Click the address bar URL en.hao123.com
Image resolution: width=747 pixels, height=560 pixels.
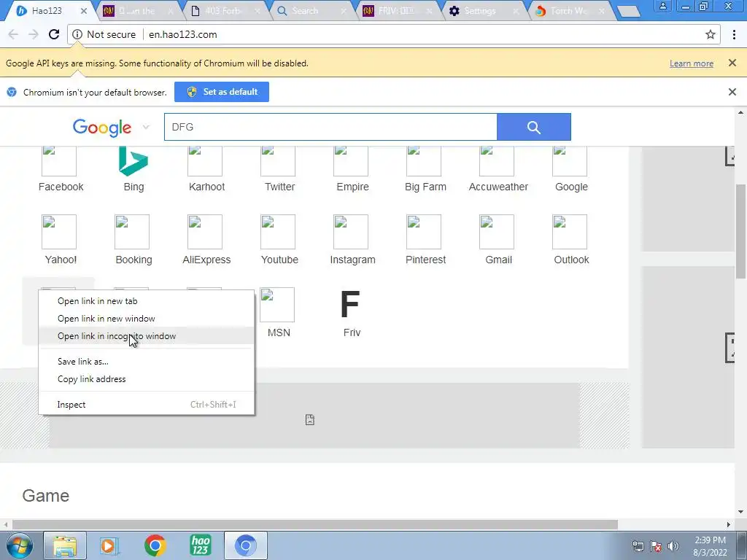[x=183, y=34]
